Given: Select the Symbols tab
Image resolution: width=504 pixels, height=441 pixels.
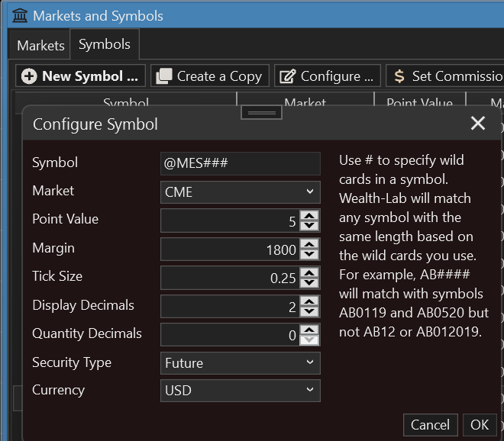Looking at the screenshot, I should 105,44.
